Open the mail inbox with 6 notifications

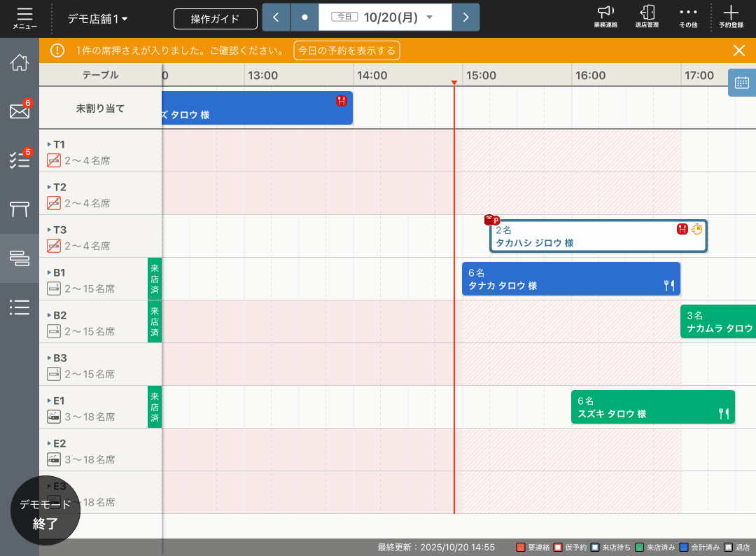click(x=20, y=111)
